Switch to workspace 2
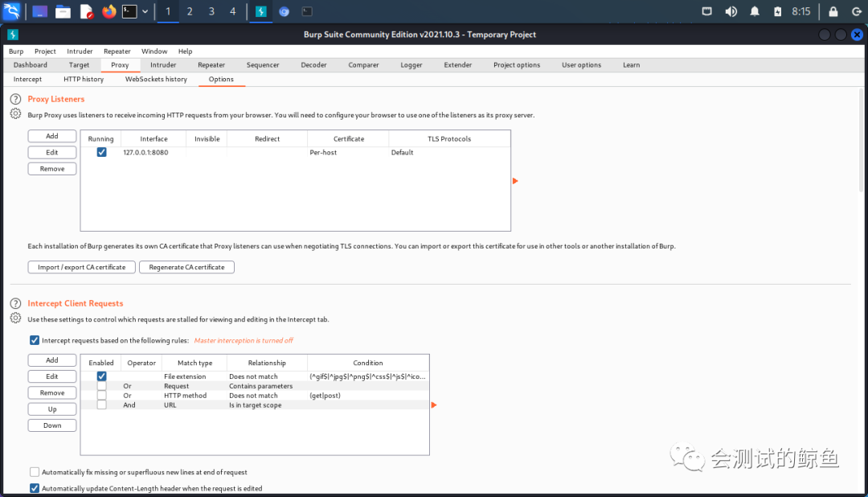Viewport: 868px width, 497px height. [190, 11]
